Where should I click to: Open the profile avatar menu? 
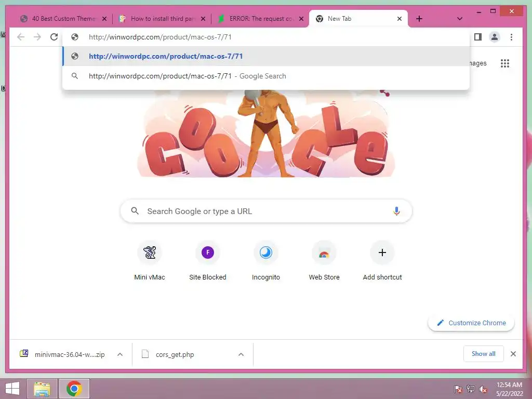pos(495,37)
